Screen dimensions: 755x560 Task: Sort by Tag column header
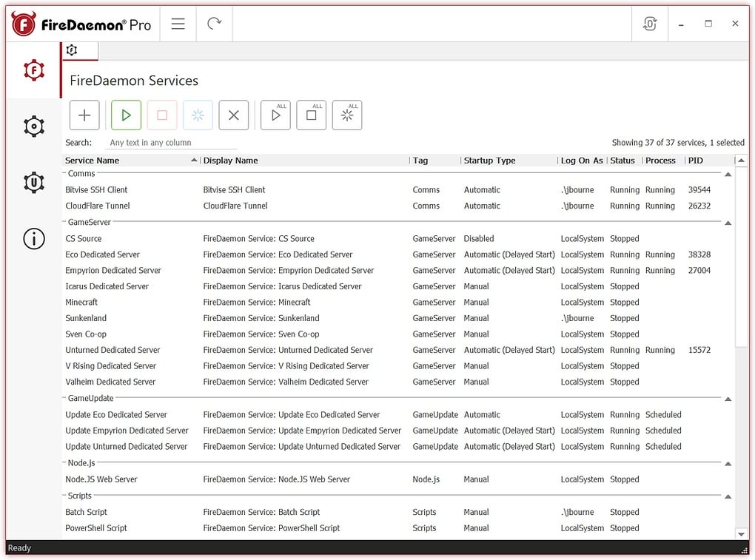435,161
